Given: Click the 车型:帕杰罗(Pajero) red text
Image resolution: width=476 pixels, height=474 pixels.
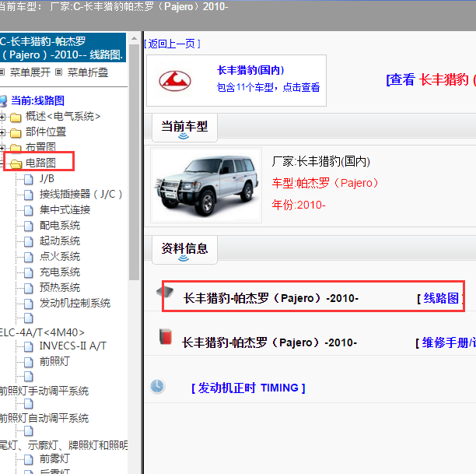Looking at the screenshot, I should (x=325, y=183).
